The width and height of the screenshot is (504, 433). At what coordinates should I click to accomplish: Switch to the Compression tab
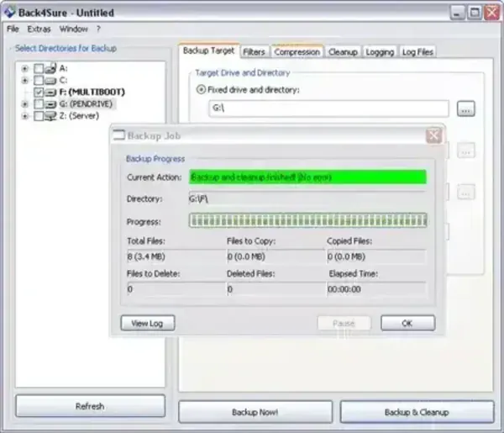(x=297, y=52)
